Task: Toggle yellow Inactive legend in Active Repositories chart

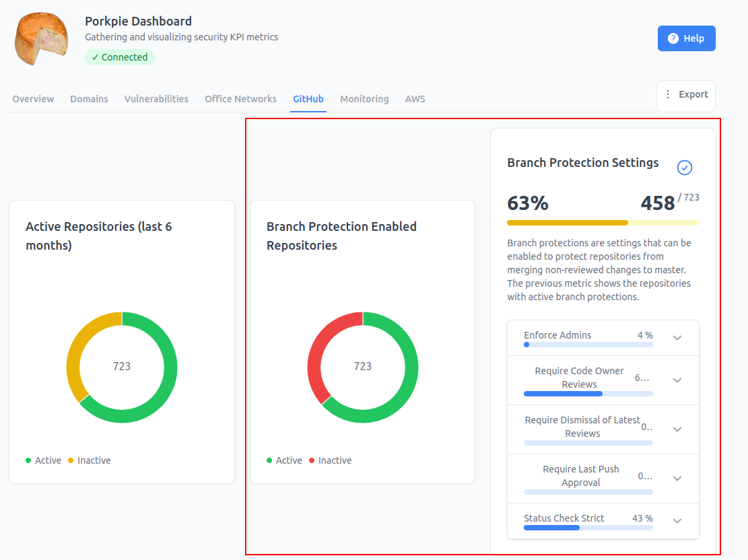Action: (x=89, y=460)
